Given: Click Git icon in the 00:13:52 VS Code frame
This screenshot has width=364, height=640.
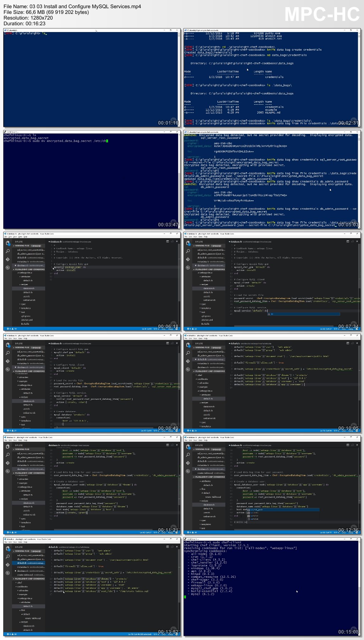Looking at the screenshot, I should 7,565.
